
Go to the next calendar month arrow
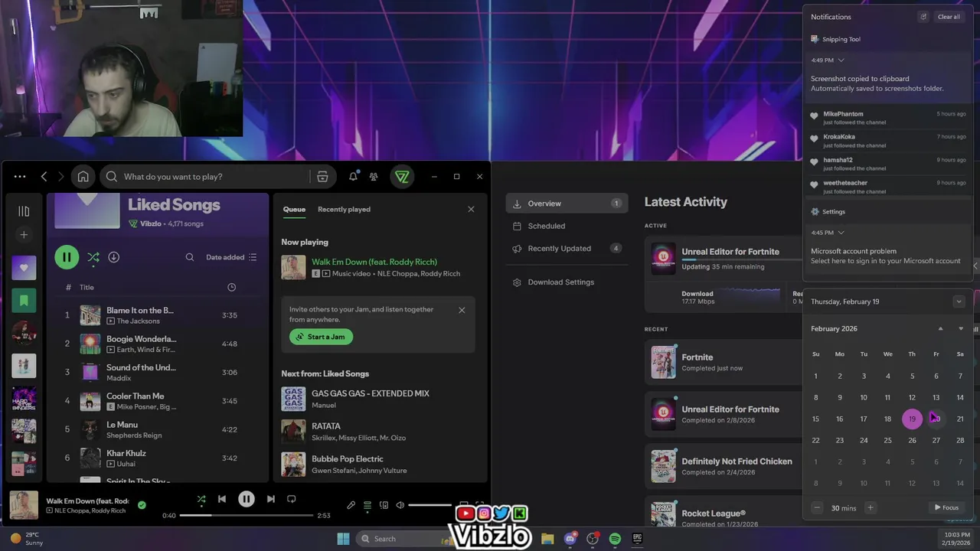961,329
